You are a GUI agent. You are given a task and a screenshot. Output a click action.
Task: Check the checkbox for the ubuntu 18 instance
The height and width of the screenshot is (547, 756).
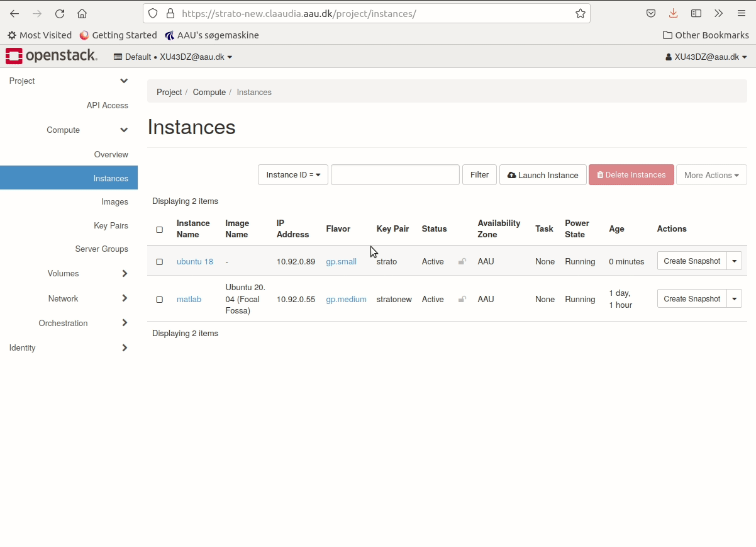tap(159, 262)
